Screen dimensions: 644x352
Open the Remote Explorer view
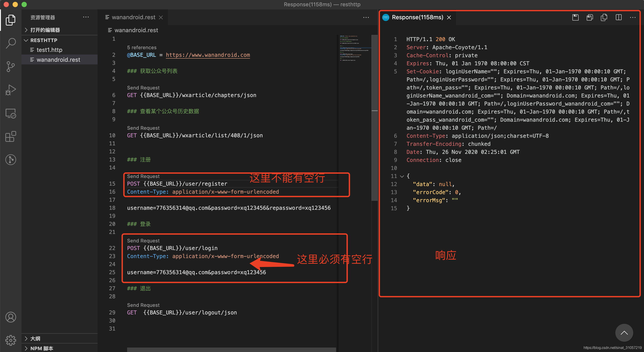[11, 113]
